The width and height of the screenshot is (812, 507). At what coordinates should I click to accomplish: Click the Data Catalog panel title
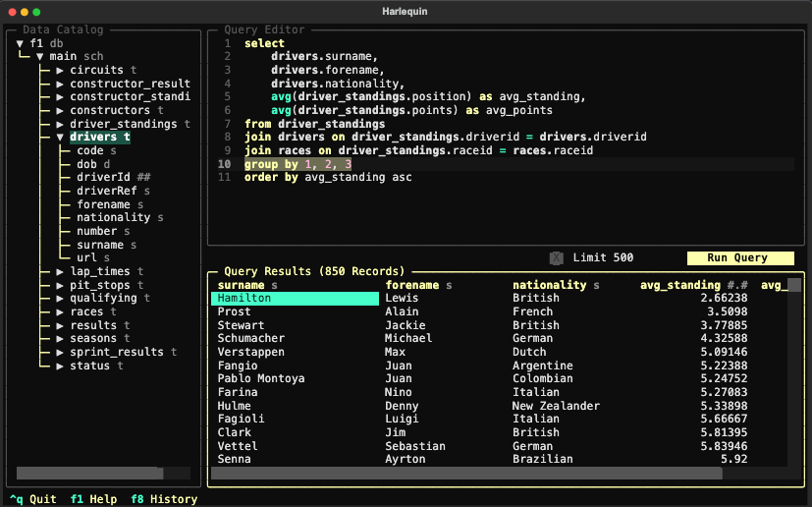point(63,29)
